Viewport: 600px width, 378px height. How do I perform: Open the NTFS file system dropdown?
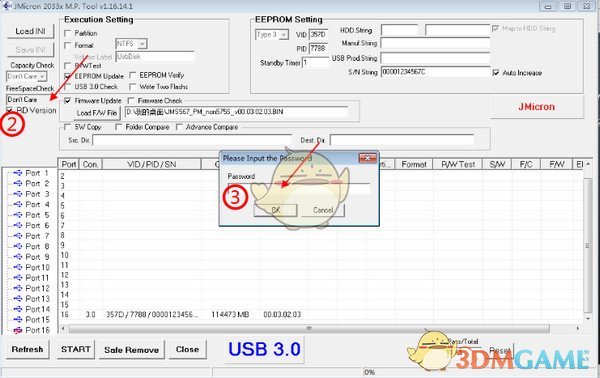click(142, 44)
